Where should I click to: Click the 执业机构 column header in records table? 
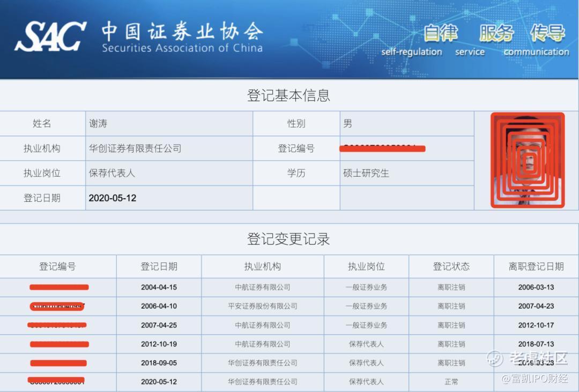click(263, 266)
